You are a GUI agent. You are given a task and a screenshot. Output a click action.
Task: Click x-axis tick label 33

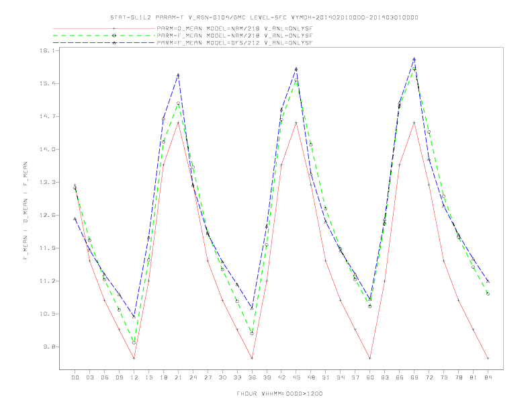click(237, 377)
